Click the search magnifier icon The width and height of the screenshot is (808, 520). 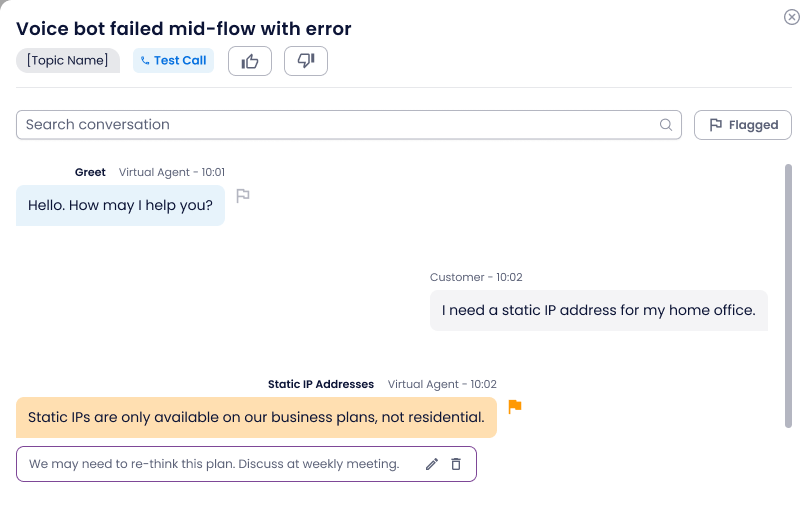[x=666, y=125]
